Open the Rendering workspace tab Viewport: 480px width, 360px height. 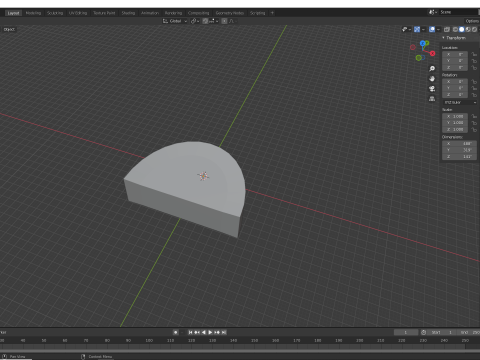(173, 13)
